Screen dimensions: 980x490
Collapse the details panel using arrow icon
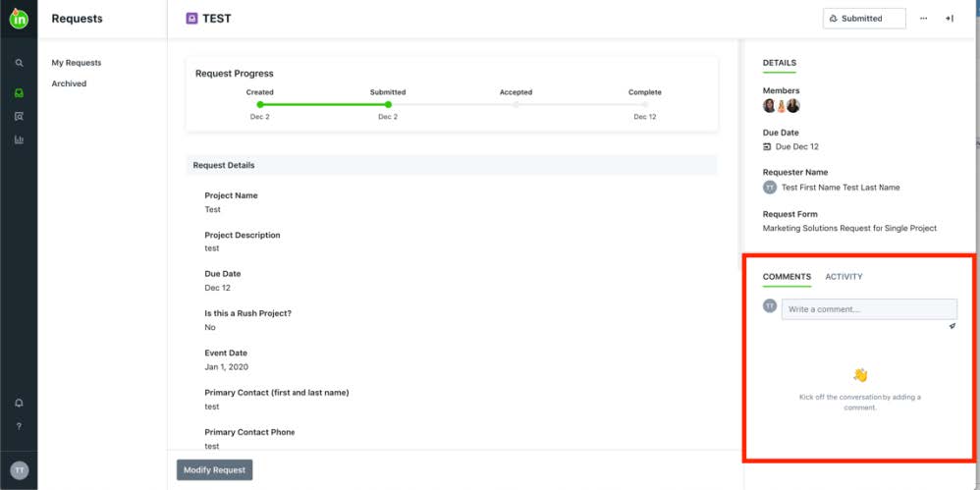(950, 19)
